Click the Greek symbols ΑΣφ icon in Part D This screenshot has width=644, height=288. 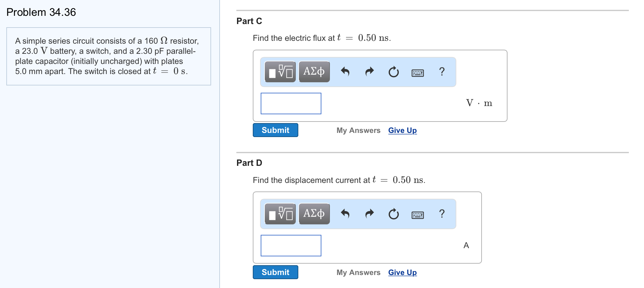[314, 214]
